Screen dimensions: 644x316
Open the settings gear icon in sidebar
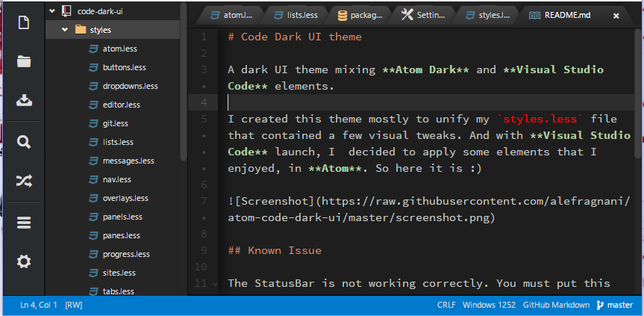24,261
